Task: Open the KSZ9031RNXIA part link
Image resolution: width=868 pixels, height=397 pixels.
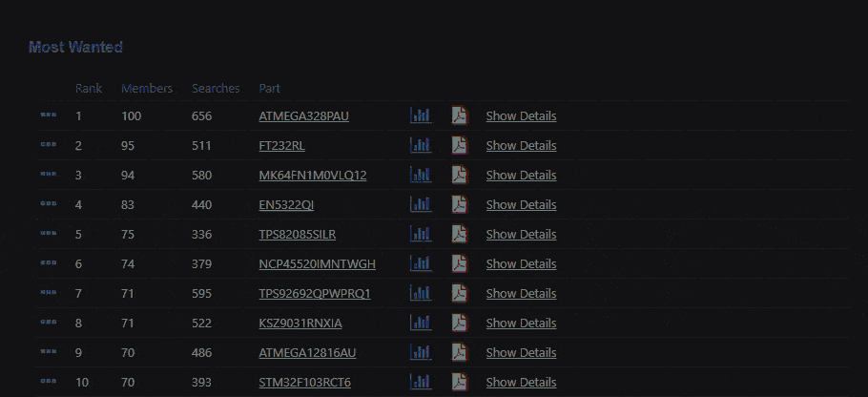Action: pos(300,324)
